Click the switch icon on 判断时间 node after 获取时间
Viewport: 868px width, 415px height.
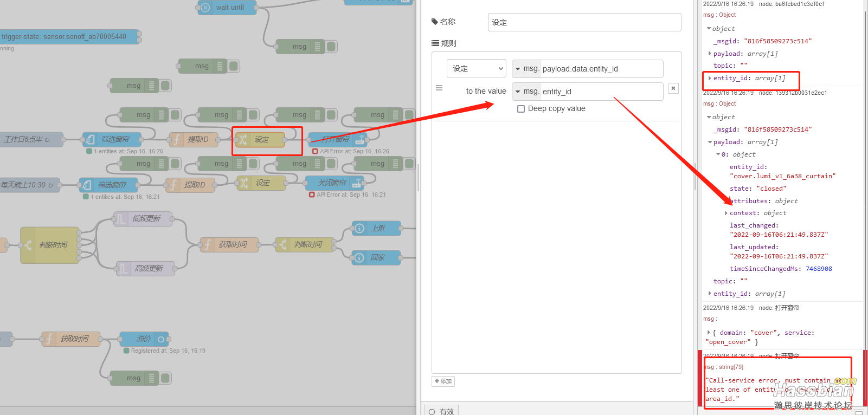[x=282, y=245]
